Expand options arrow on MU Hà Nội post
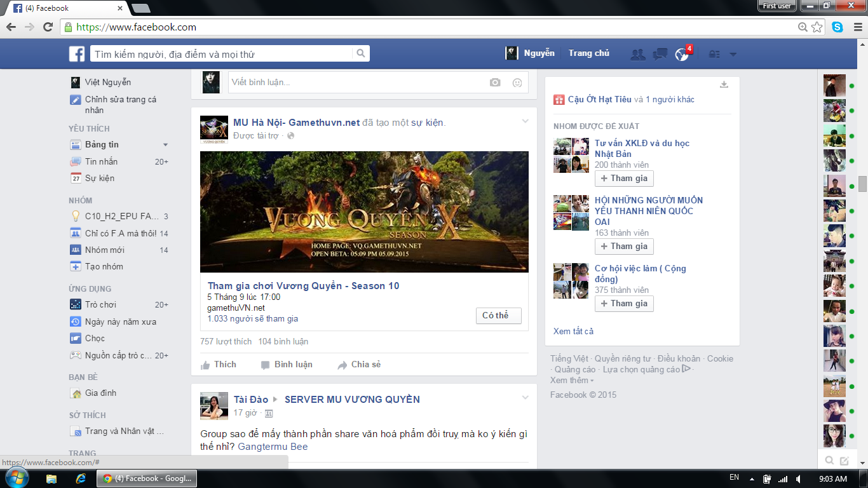Screen dimensions: 868x488 (525, 121)
